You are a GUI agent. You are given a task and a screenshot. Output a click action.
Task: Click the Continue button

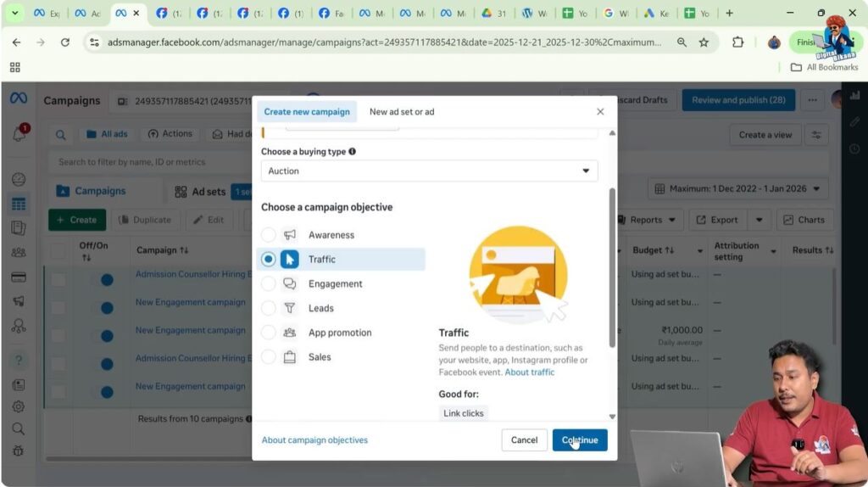(x=580, y=439)
